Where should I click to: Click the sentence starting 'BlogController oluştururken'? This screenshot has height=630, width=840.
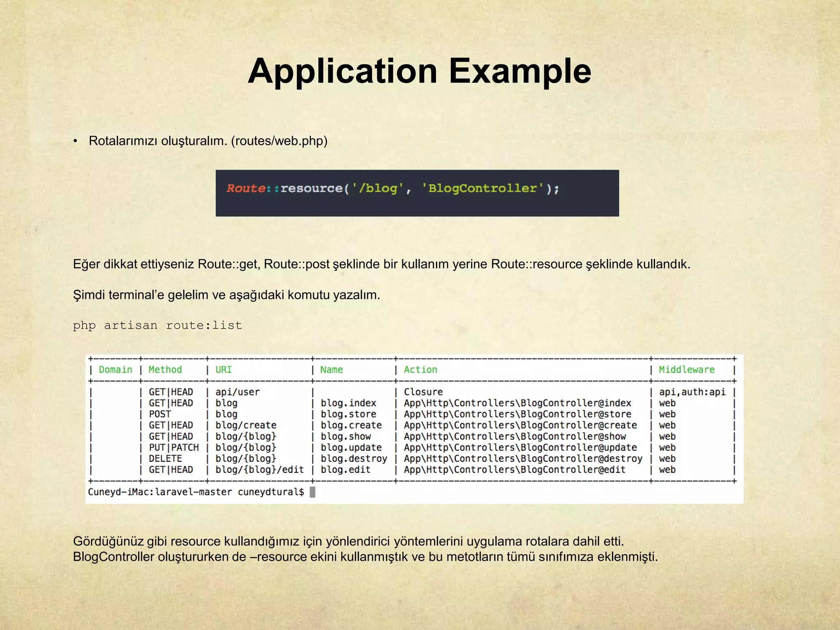click(365, 557)
